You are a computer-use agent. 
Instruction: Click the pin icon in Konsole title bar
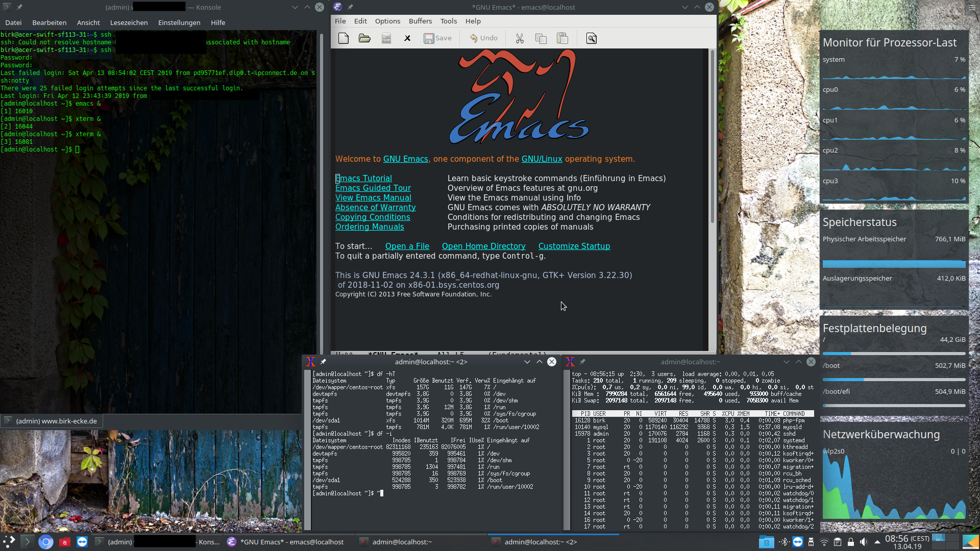[19, 7]
